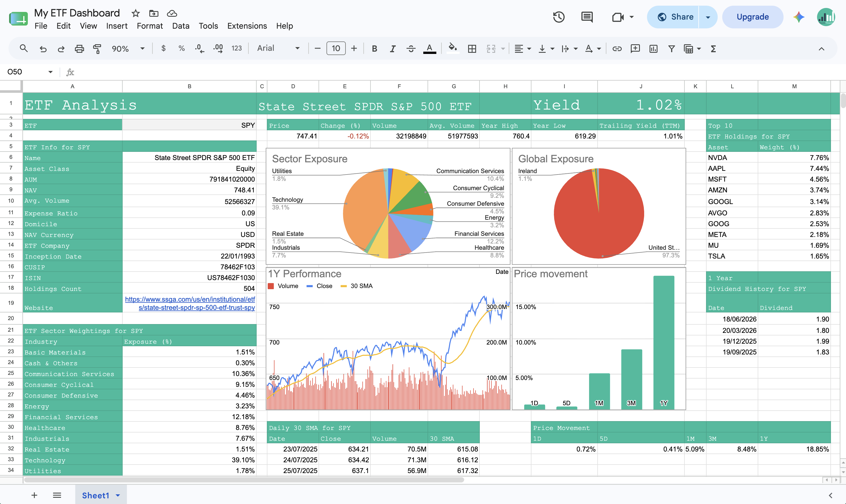Select the SPY ticker cell
This screenshot has height=504, width=846.
(189, 125)
